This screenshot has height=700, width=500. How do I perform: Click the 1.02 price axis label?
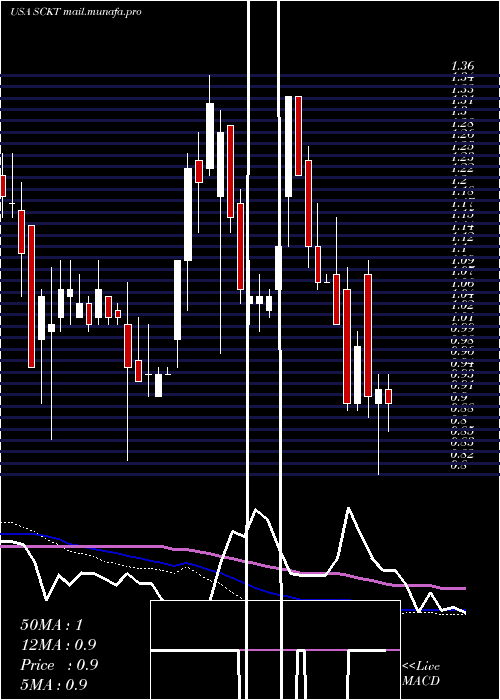tap(462, 306)
